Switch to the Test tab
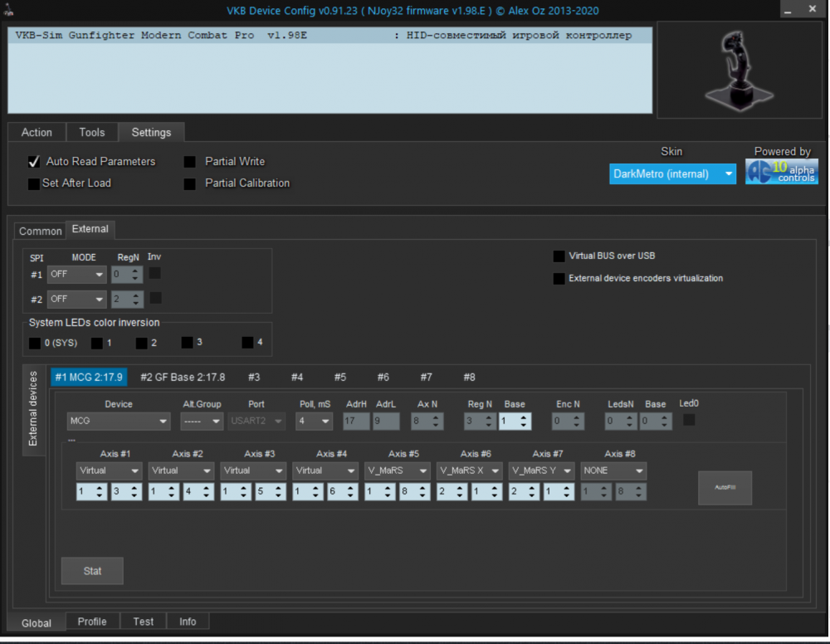 click(143, 621)
